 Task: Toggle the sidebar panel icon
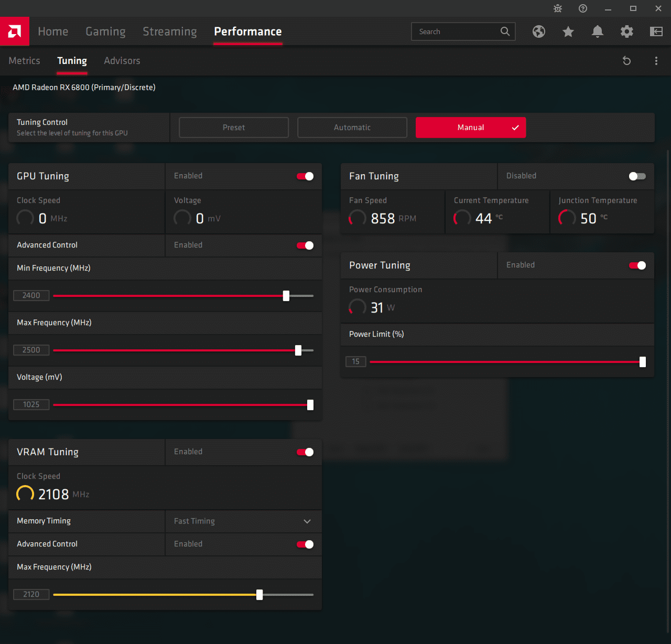656,31
